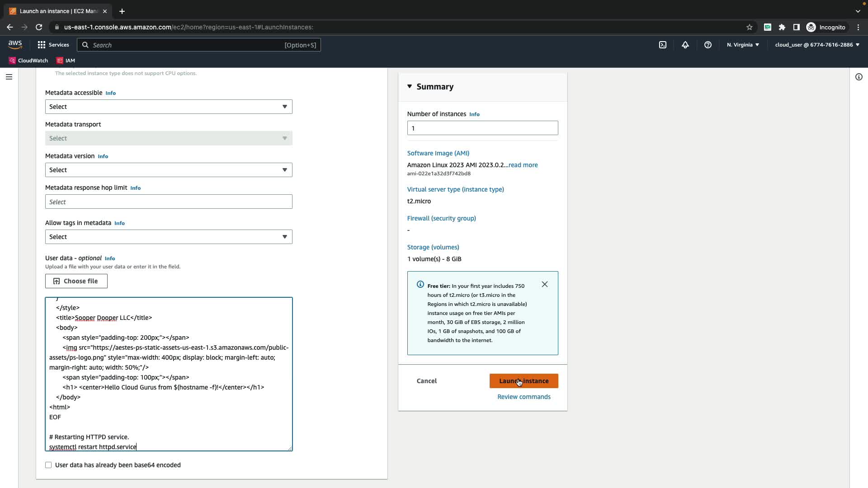Reload the page
The image size is (868, 488).
(x=39, y=27)
